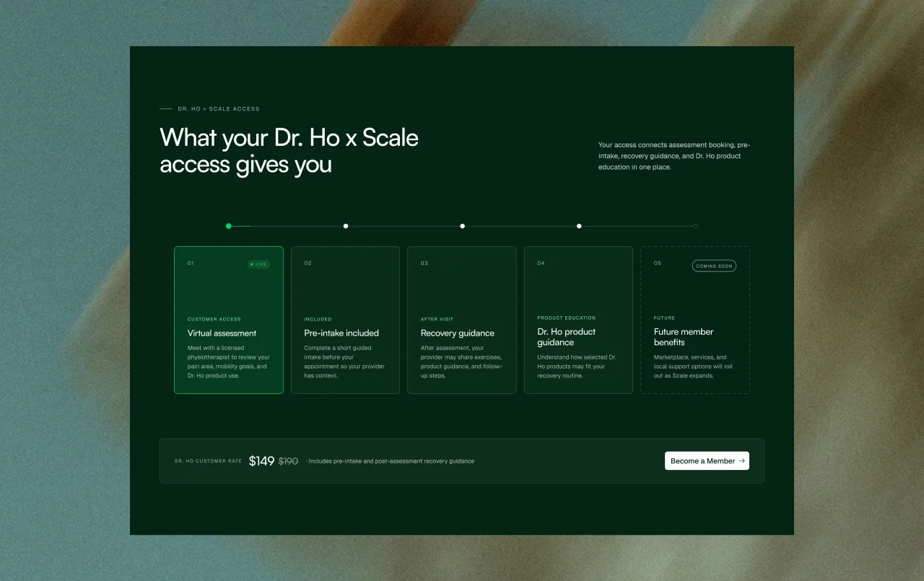Click step number 05
924x581 pixels.
pyautogui.click(x=658, y=263)
